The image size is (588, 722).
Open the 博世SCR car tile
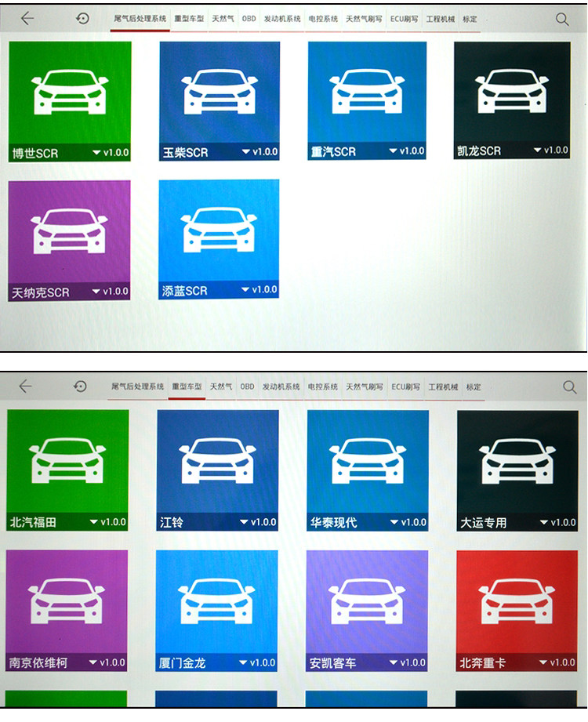[x=70, y=101]
